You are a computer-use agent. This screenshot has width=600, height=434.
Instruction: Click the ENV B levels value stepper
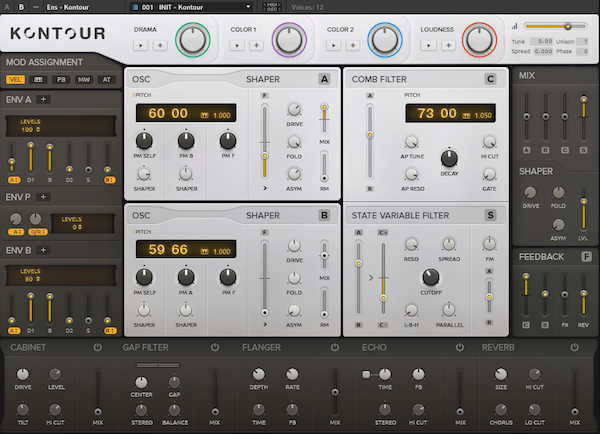[38, 279]
